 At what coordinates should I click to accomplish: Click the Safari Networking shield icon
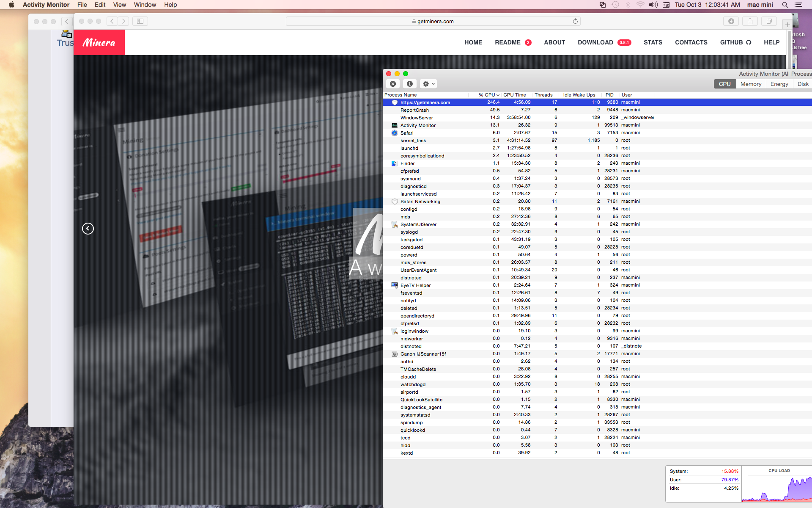coord(395,202)
